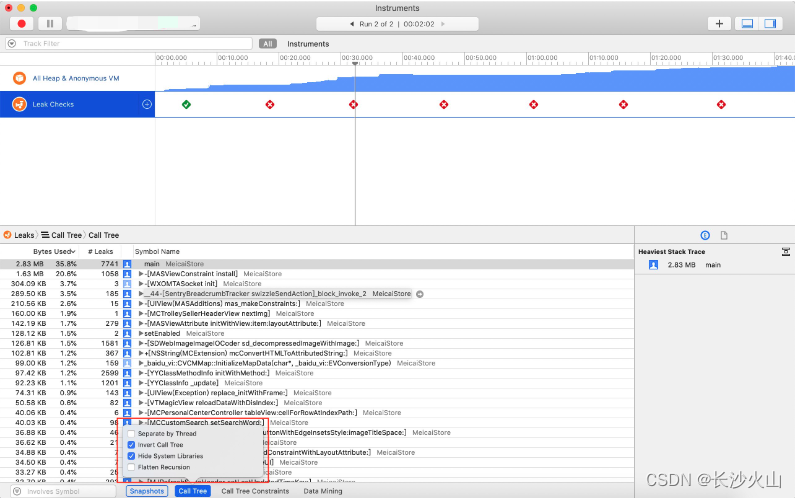Click user icon on CVCMMap InitializeMapData row
The width and height of the screenshot is (796, 498).
(x=127, y=363)
